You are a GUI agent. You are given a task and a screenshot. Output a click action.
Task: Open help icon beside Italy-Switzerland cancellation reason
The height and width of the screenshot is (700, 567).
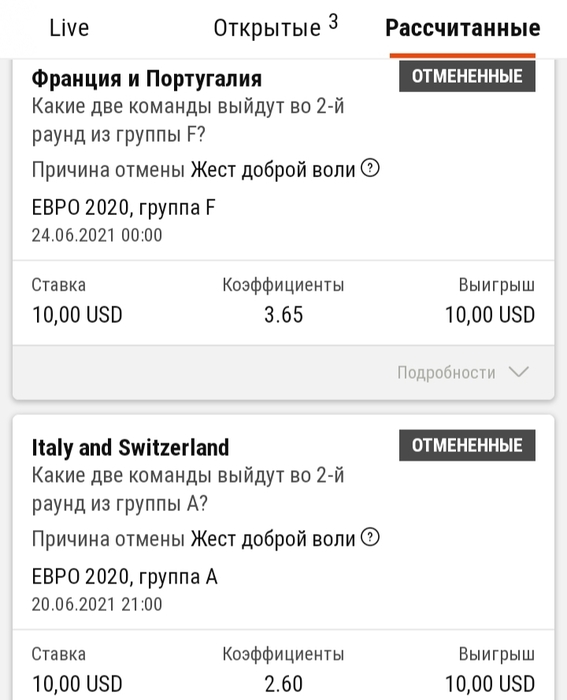coord(370,538)
